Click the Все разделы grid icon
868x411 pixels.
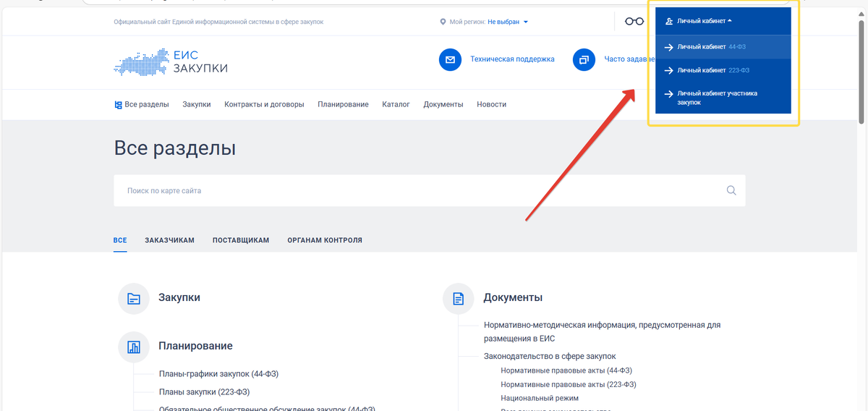118,105
